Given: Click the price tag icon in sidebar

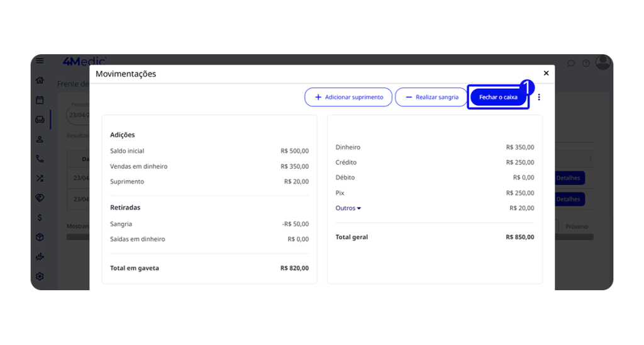Looking at the screenshot, I should click(40, 198).
